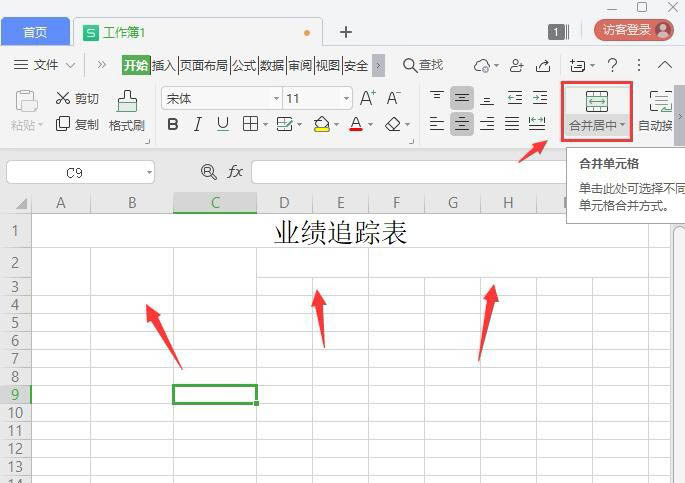Increase font size with A+ icon
This screenshot has height=483, width=685.
coord(367,98)
